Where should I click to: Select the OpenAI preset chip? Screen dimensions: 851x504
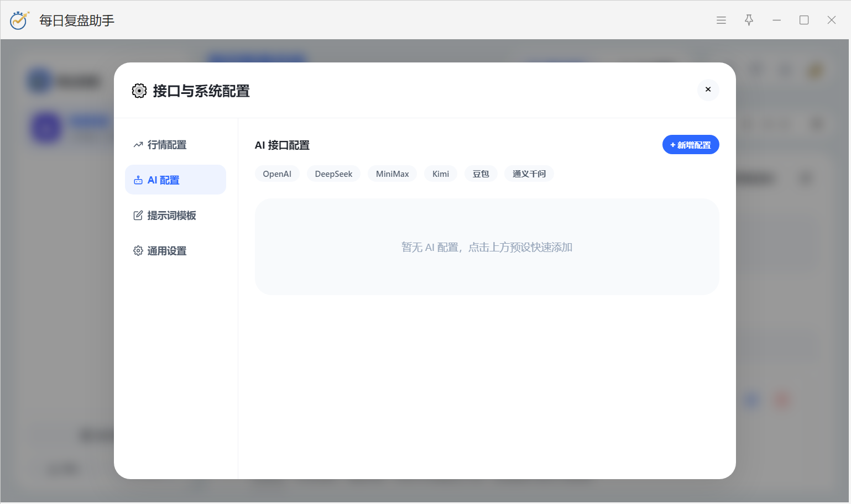coord(277,174)
